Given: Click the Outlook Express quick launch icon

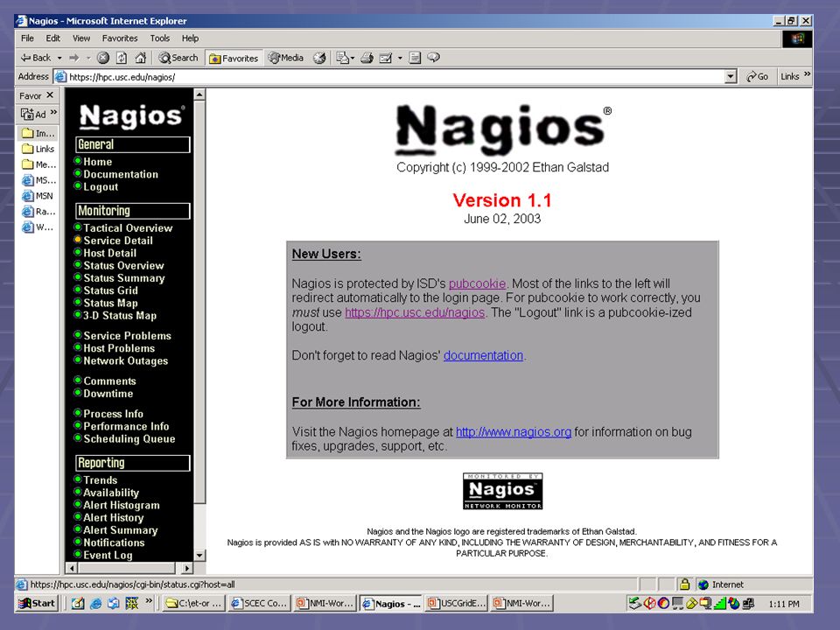Looking at the screenshot, I should click(114, 603).
